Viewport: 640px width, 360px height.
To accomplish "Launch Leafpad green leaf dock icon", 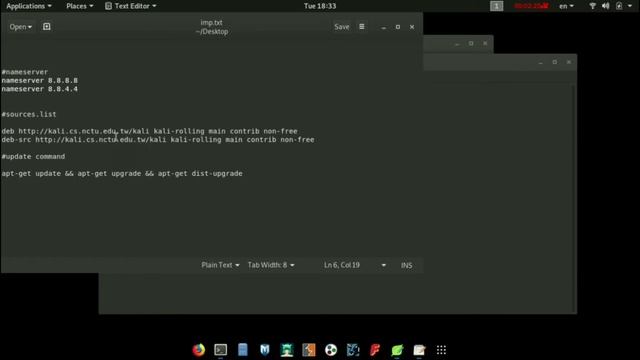I will [x=397, y=350].
